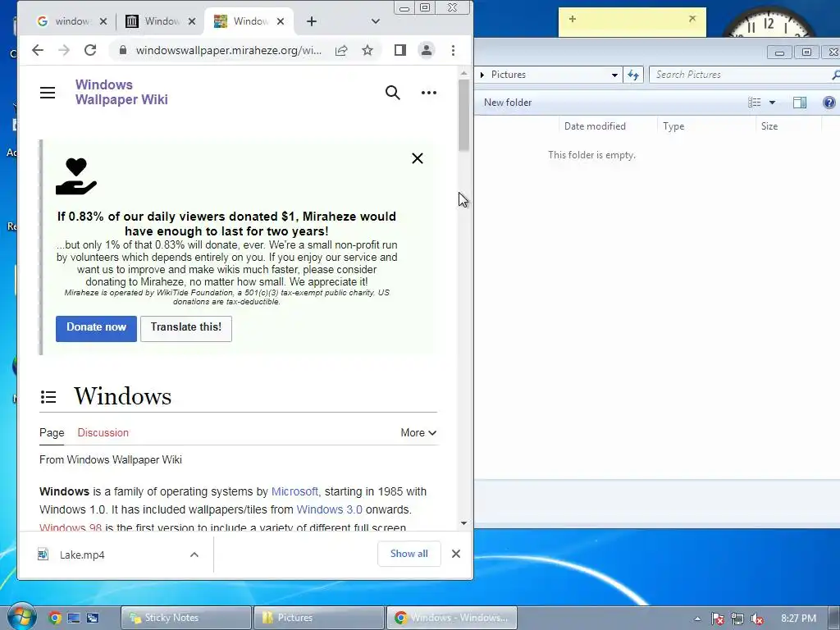Close the second tab
This screenshot has height=630, width=840.
(192, 21)
